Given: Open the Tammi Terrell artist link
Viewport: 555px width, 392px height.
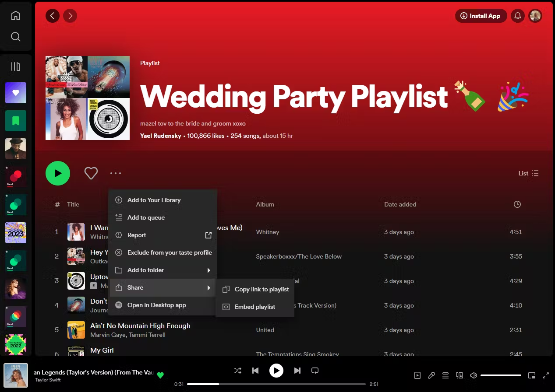Looking at the screenshot, I should coord(147,335).
